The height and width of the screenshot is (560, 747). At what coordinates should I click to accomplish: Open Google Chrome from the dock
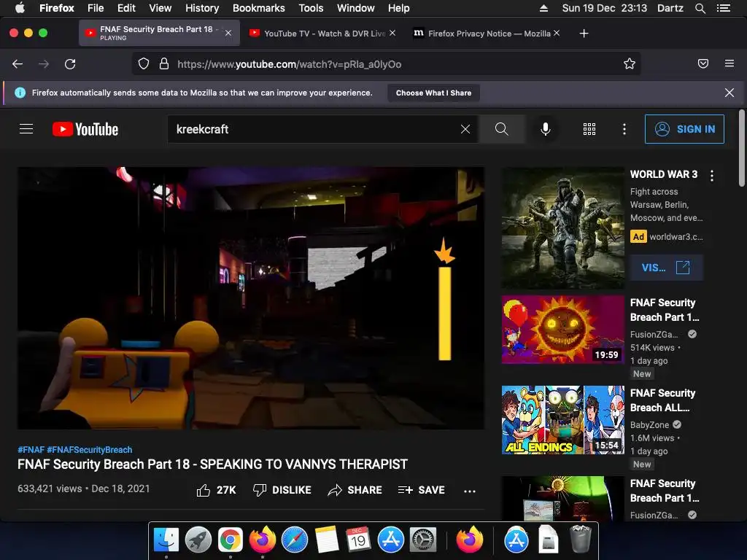(x=231, y=540)
